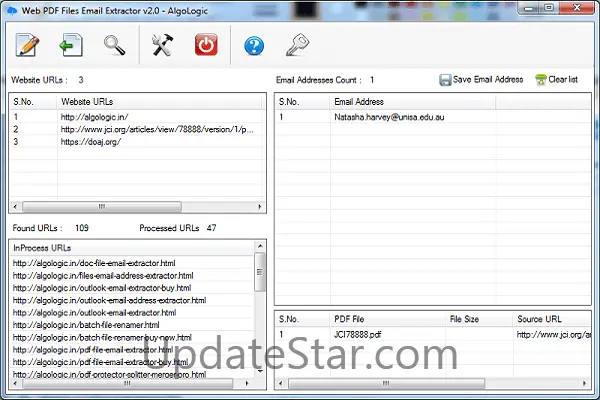Select doc-file-email-extractor.html URL
The image size is (600, 400).
(x=94, y=263)
